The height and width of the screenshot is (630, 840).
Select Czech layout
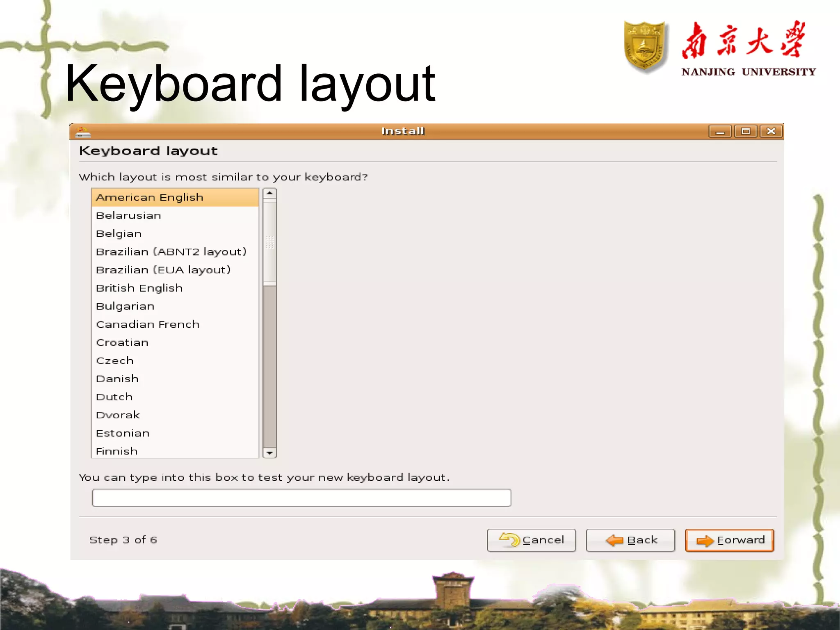tap(175, 361)
